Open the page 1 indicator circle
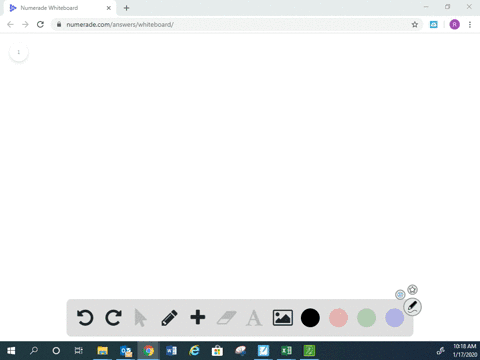480x360 pixels. pyautogui.click(x=19, y=52)
